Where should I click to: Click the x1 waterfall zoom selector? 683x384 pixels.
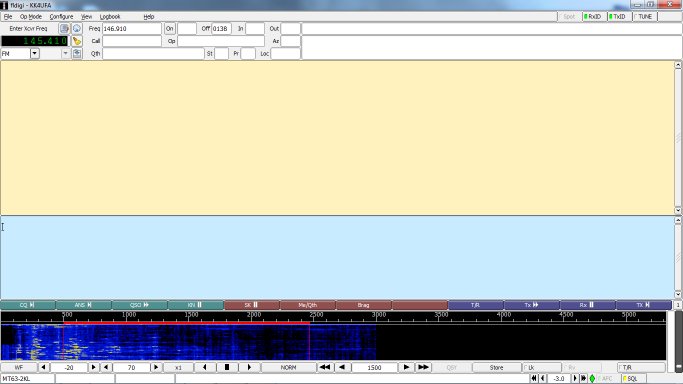pos(178,367)
